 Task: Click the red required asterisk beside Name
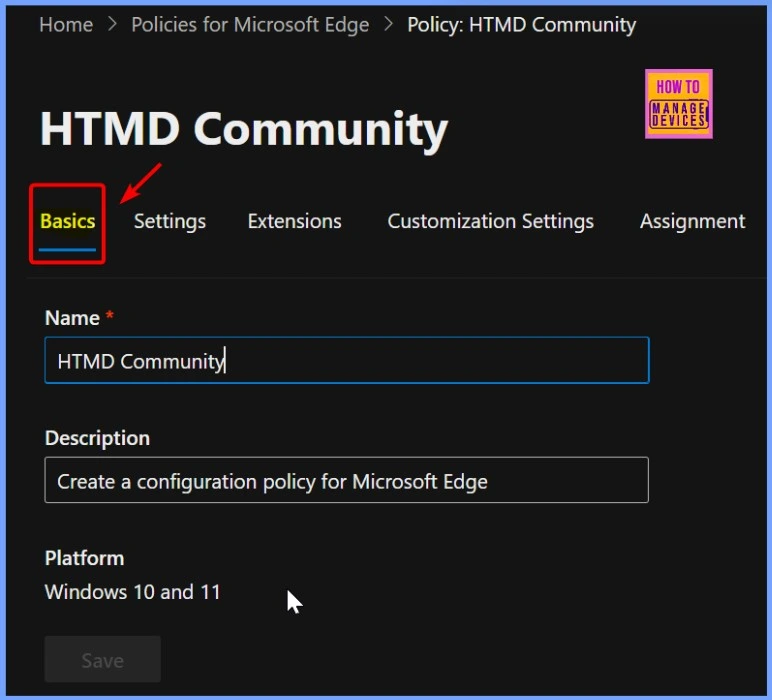tap(110, 318)
